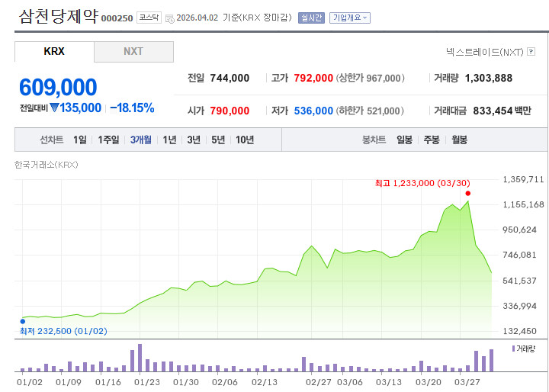Viewport: 549px width, 392px height.
Task: Select the 1년 line chart period
Action: 169,140
